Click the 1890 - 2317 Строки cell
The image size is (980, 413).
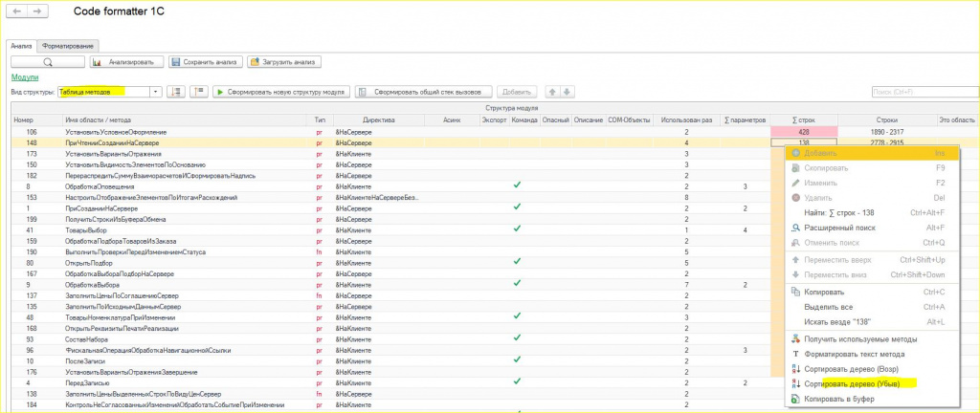pyautogui.click(x=887, y=132)
